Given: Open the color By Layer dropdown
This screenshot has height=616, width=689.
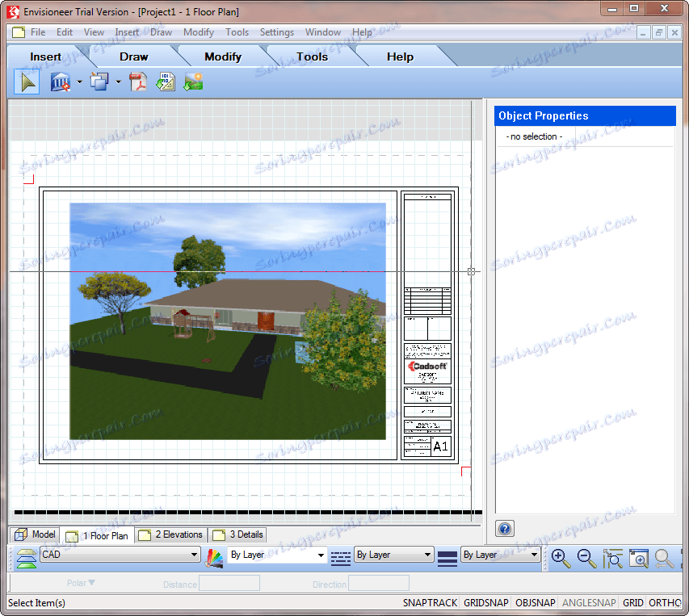Looking at the screenshot, I should (277, 555).
